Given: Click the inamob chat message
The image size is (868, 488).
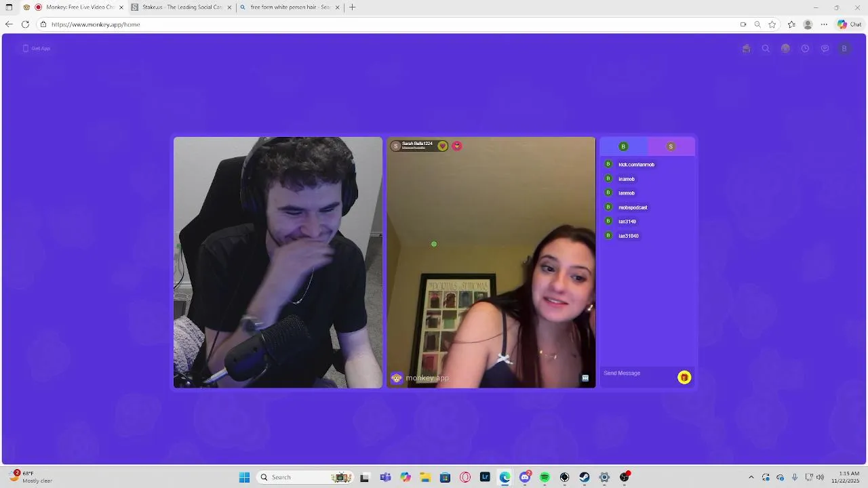Looking at the screenshot, I should click(x=627, y=179).
